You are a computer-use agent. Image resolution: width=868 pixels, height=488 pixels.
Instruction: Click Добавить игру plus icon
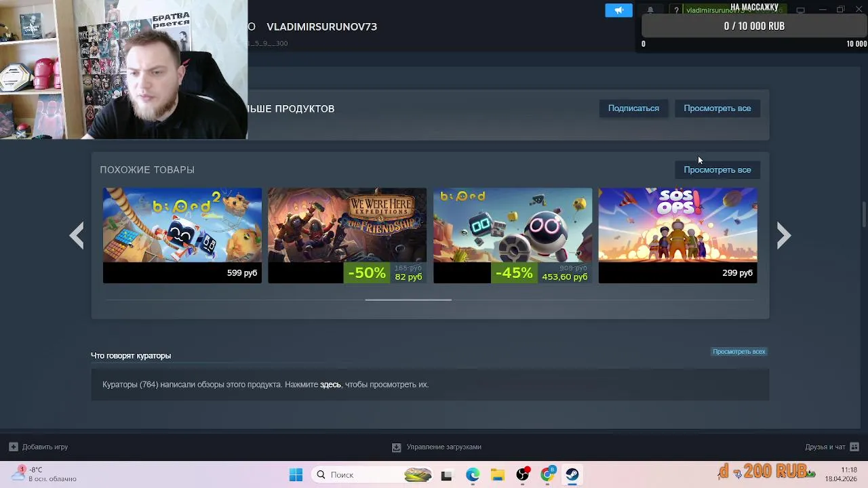click(13, 447)
